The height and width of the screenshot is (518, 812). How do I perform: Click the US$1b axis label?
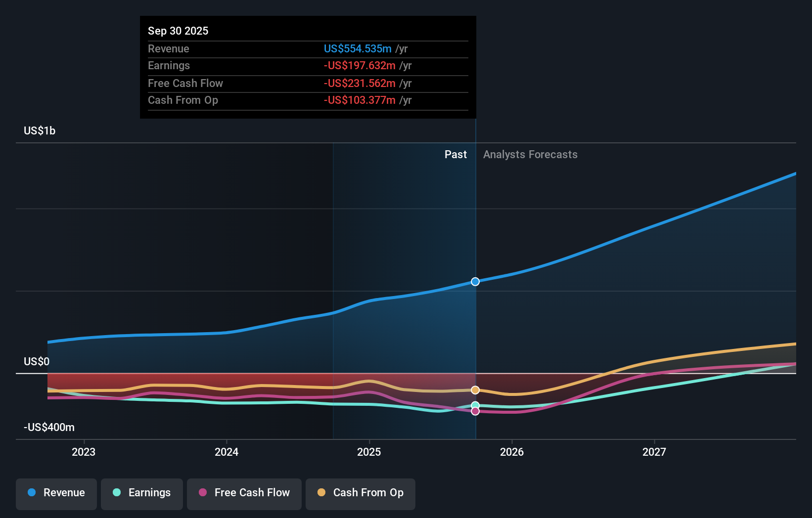tap(39, 130)
